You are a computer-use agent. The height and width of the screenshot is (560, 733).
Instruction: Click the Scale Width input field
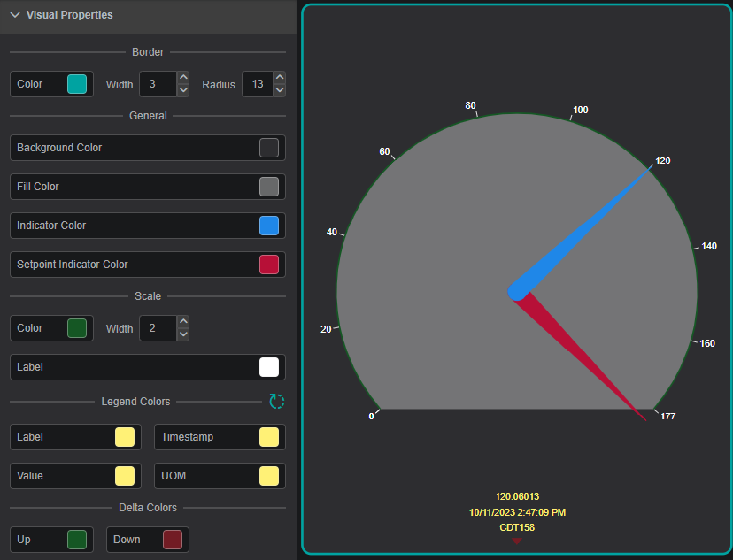click(x=158, y=328)
